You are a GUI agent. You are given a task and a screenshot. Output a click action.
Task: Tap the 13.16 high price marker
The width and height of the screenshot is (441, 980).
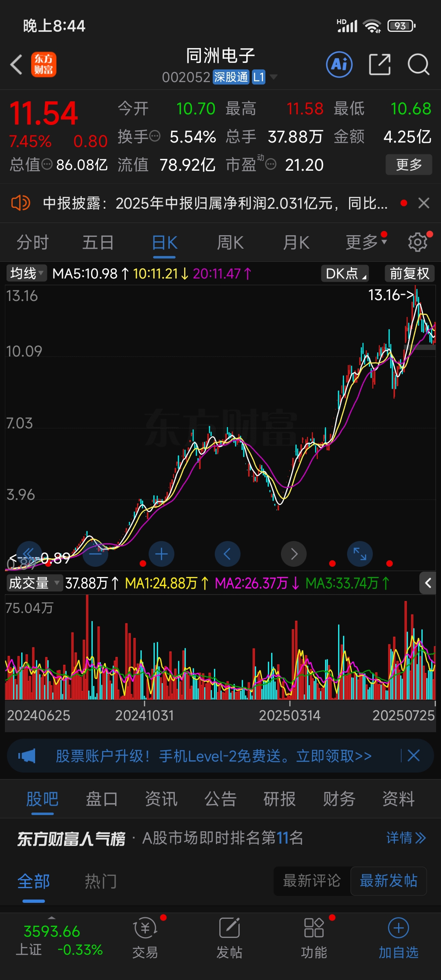(391, 295)
